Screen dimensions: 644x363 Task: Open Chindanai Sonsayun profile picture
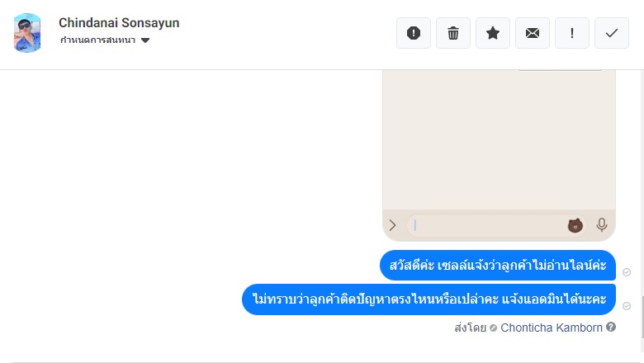[27, 33]
